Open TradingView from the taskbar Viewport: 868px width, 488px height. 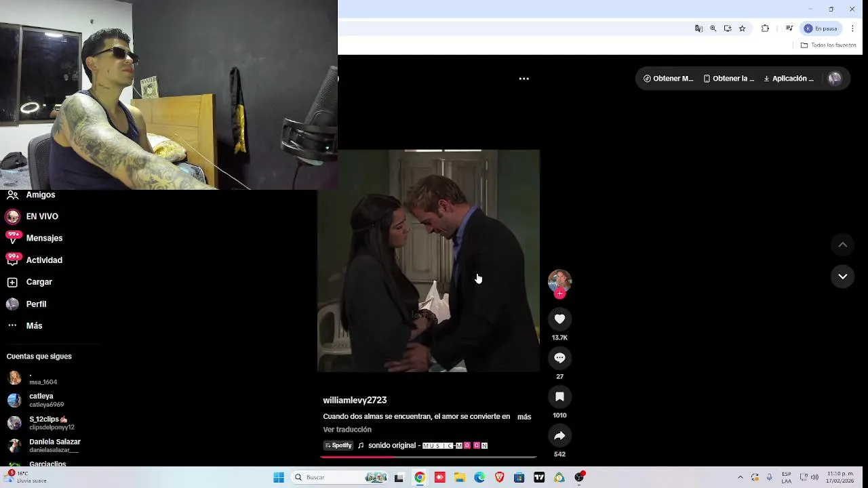coord(539,477)
